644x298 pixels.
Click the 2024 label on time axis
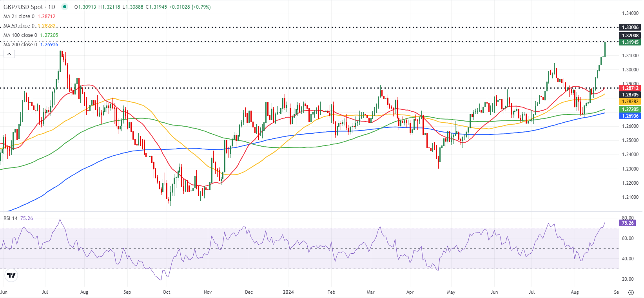coord(288,292)
